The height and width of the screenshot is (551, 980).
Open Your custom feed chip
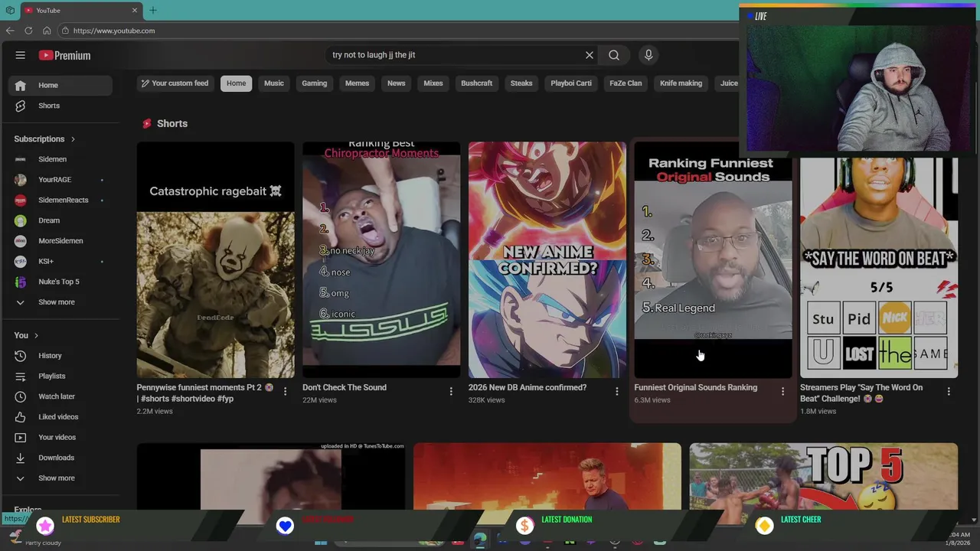click(175, 83)
